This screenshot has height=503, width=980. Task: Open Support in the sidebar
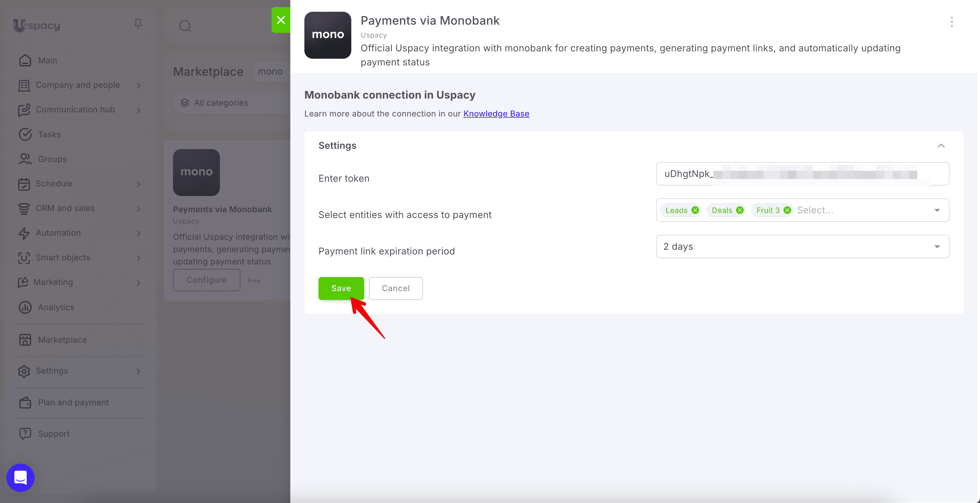click(x=54, y=434)
